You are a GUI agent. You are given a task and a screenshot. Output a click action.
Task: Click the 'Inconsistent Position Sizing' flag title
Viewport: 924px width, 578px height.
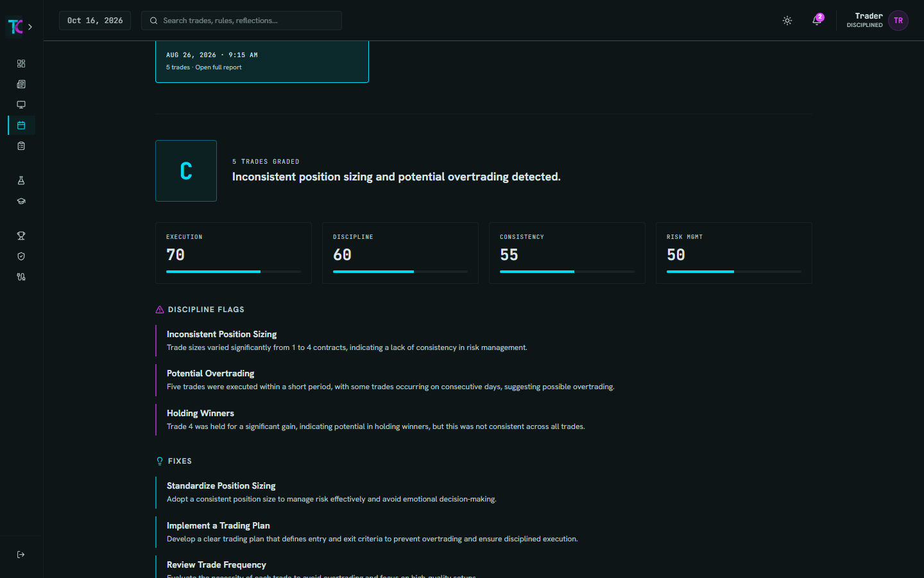[221, 334]
